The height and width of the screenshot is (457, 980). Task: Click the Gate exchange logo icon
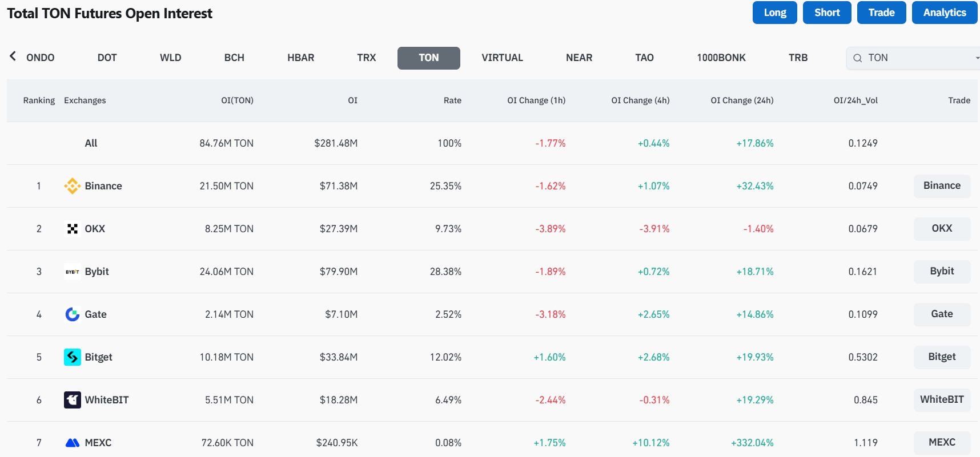coord(73,314)
